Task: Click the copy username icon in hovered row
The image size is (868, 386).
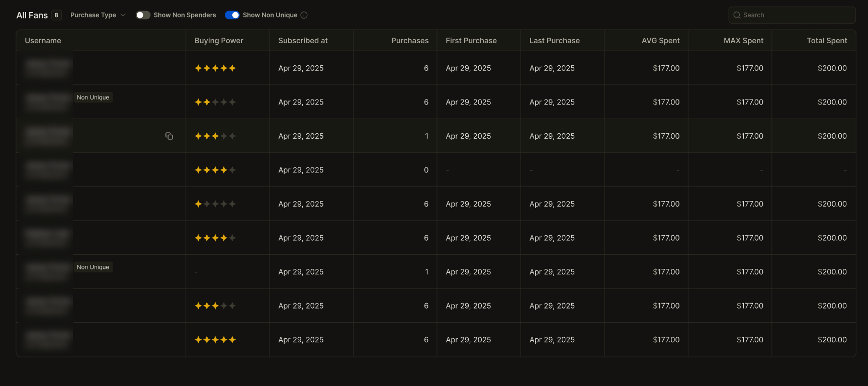Action: (x=169, y=136)
